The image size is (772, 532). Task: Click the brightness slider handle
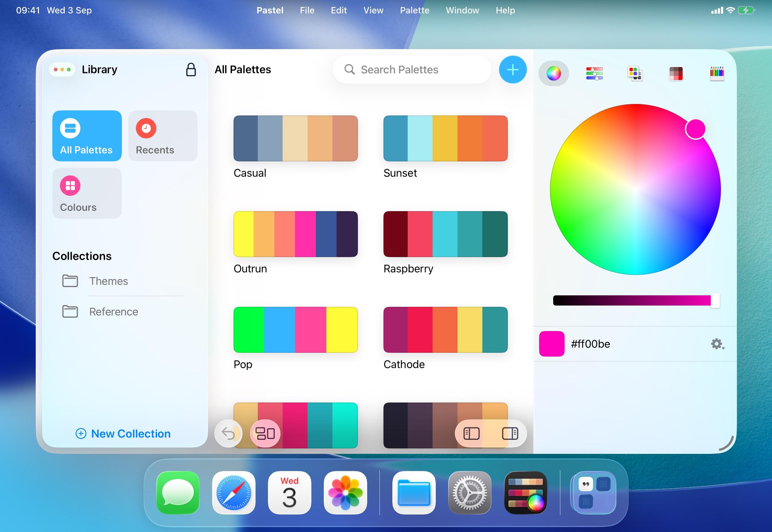pos(715,300)
